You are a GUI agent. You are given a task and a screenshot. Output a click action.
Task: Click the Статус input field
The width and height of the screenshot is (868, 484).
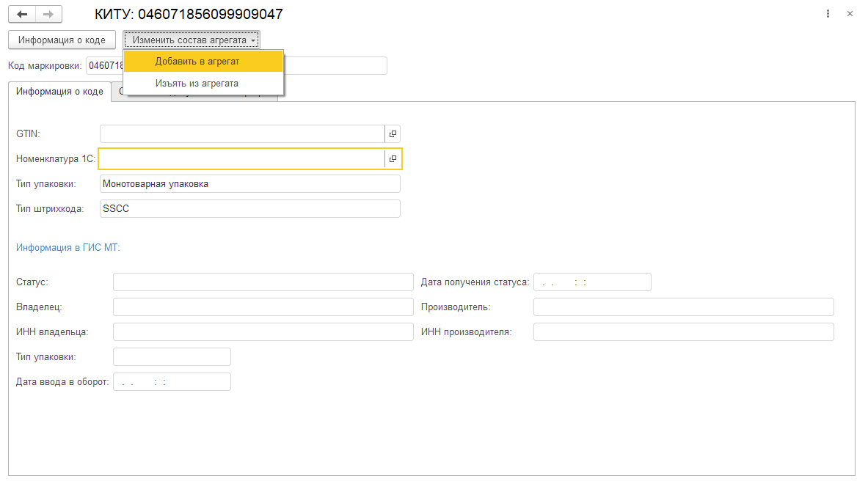(x=263, y=282)
